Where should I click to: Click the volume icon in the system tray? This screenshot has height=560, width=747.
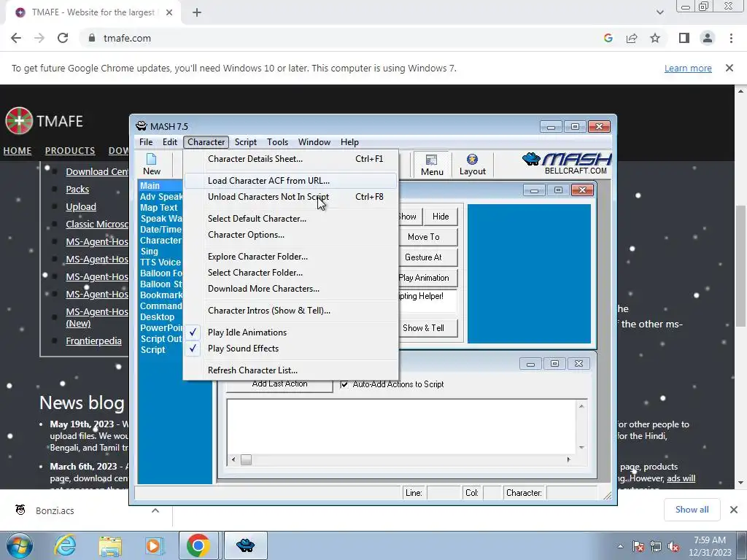click(x=673, y=547)
